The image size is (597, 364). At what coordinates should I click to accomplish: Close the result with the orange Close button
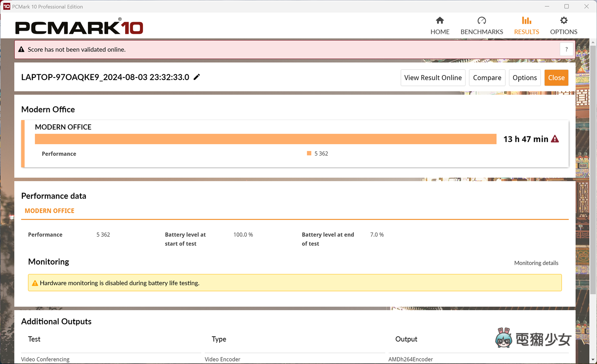(556, 78)
